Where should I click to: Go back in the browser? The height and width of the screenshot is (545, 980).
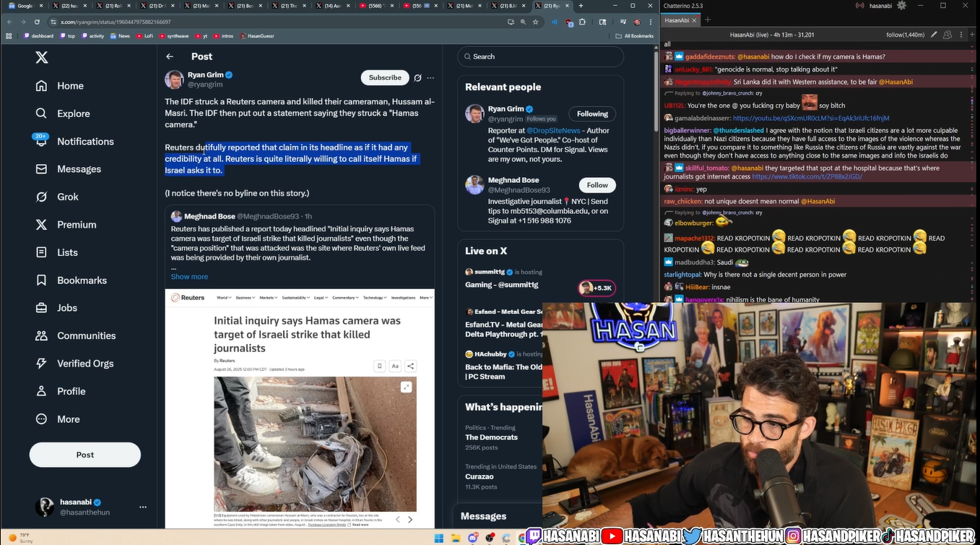click(x=9, y=22)
